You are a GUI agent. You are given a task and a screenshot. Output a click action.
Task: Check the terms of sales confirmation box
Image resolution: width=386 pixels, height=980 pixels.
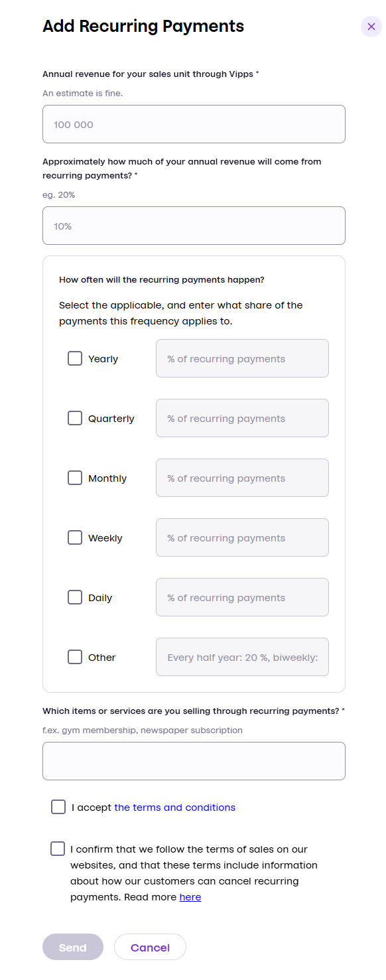[x=58, y=847]
